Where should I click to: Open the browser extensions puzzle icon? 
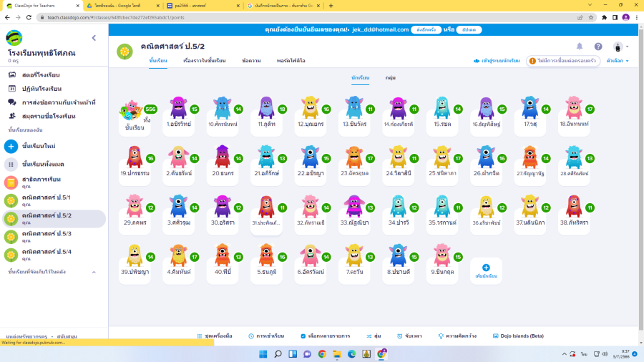[604, 18]
